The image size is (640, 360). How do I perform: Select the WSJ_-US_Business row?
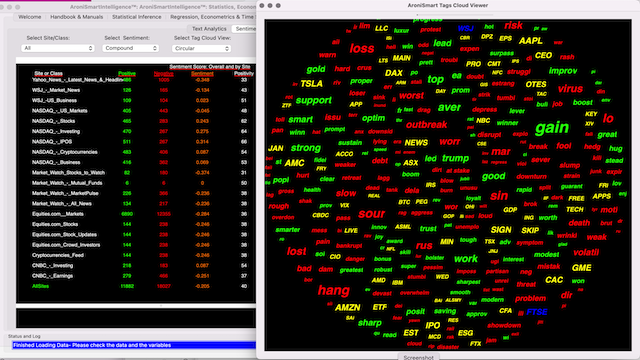(x=136, y=100)
